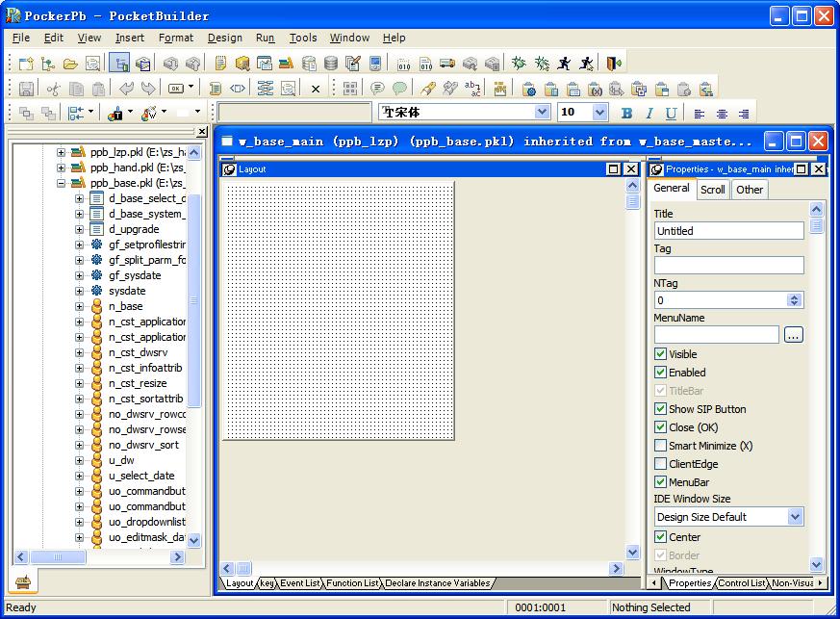Click the Open folder toolbar icon
Viewport: 840px width, 619px height.
pyautogui.click(x=70, y=64)
